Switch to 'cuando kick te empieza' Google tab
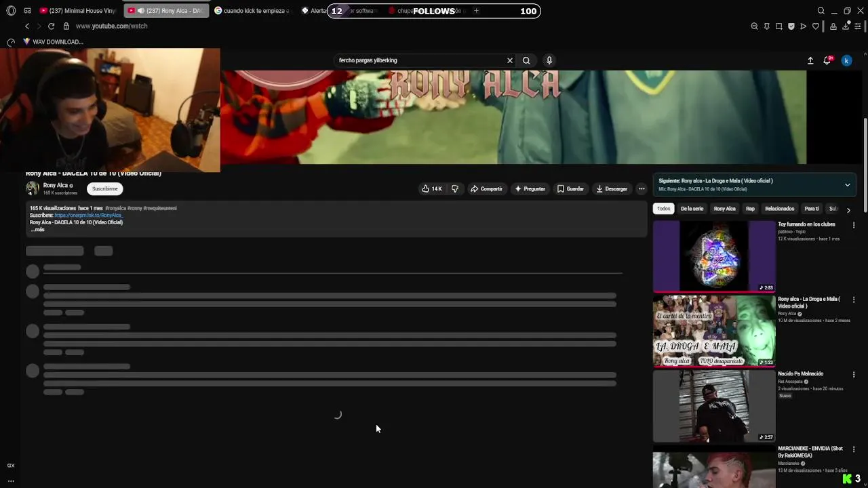The width and height of the screenshot is (868, 488). [x=252, y=11]
